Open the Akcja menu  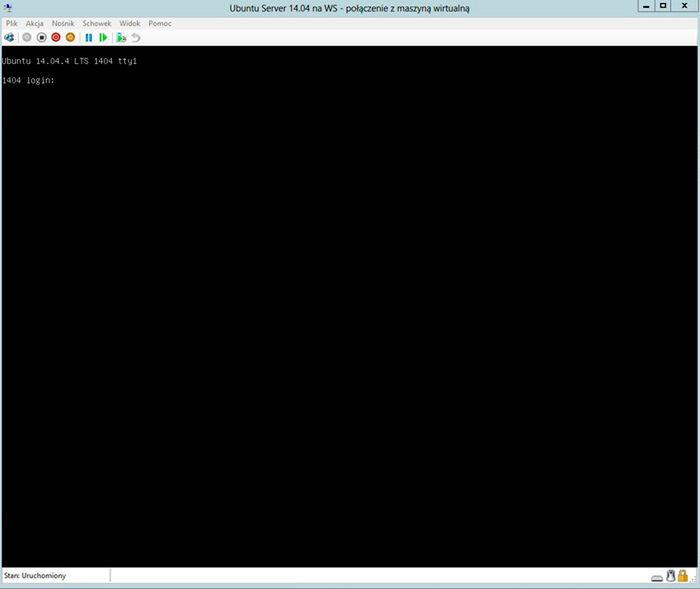(x=34, y=23)
